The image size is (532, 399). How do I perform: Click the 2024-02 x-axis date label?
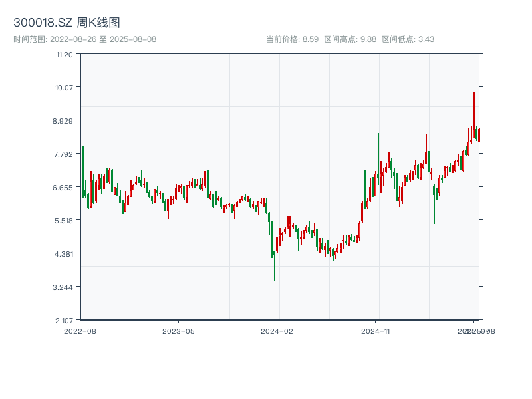click(277, 331)
